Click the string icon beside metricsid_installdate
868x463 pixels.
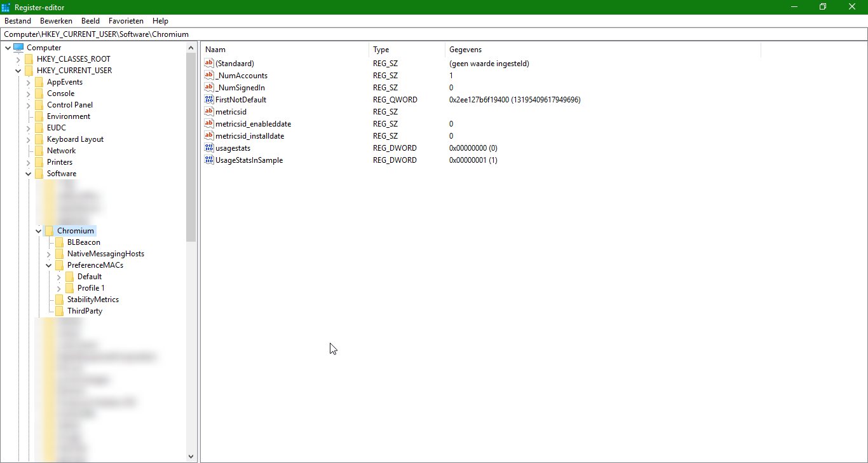[x=208, y=135]
